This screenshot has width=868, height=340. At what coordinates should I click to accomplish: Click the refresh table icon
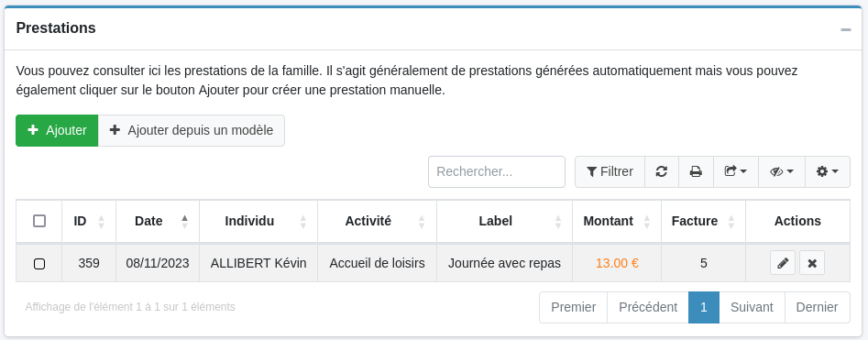(x=662, y=171)
